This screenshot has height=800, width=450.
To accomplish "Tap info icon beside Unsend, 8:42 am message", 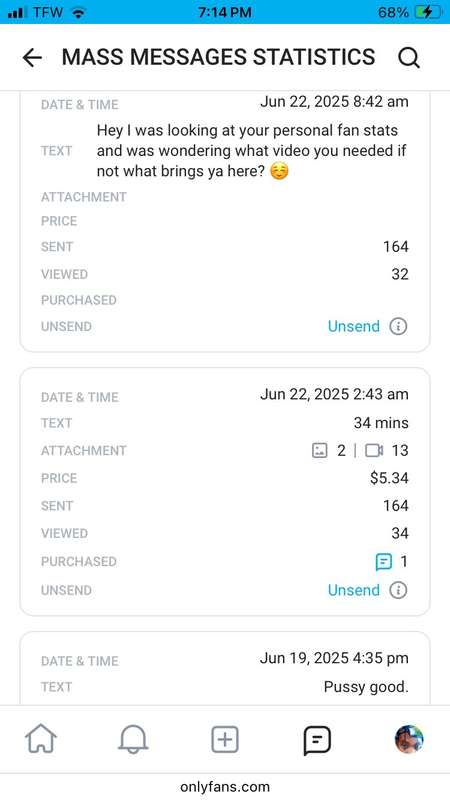I will coord(398,327).
